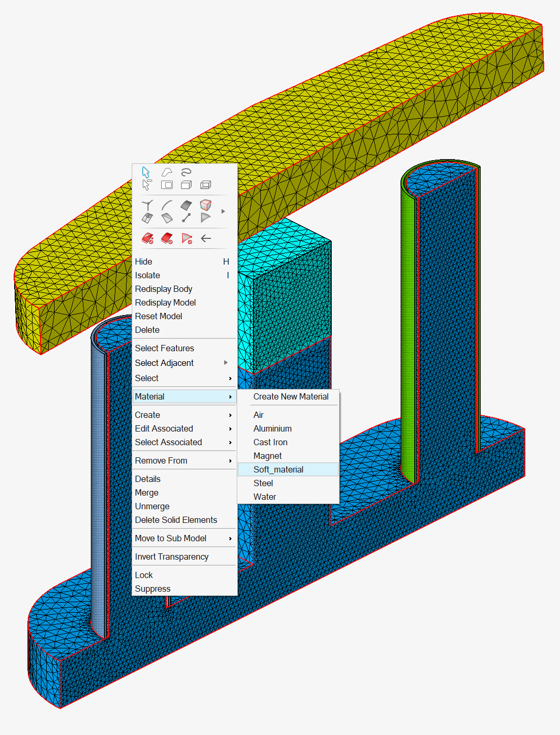The width and height of the screenshot is (560, 735).
Task: Assign Cast Iron material from submenu
Action: [x=288, y=442]
